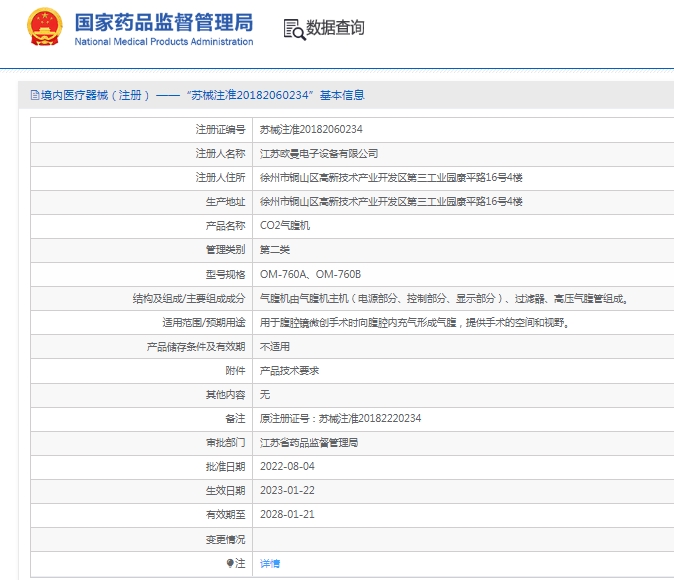Click the 审批部门 row label

pos(226,442)
